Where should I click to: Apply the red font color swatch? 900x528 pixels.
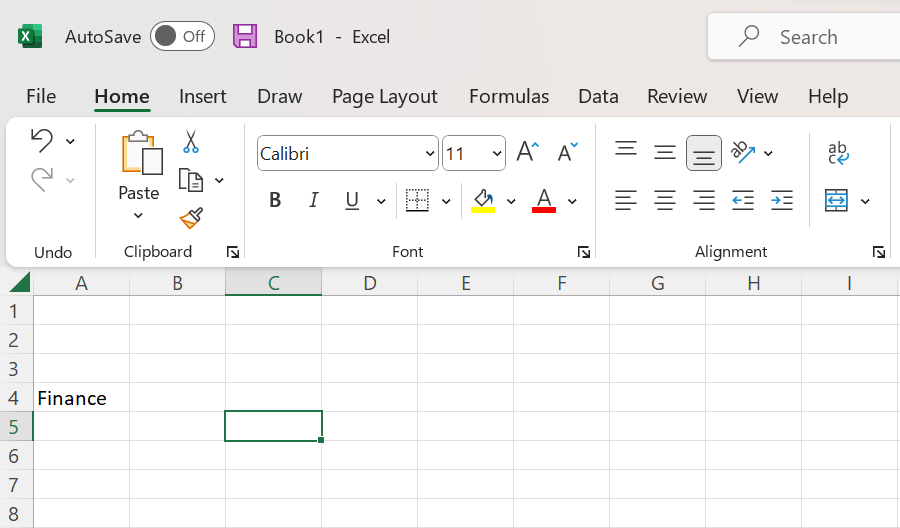(544, 201)
